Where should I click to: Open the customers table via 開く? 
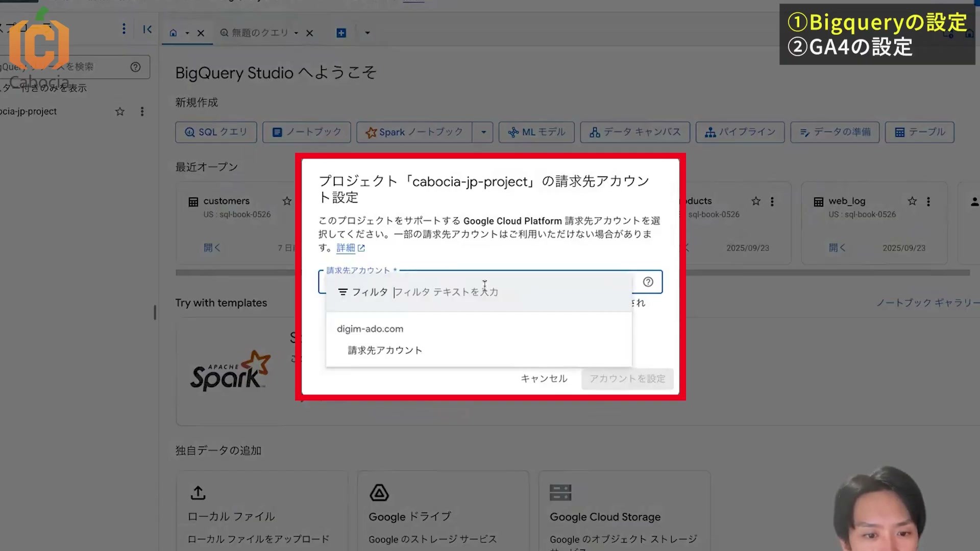(212, 248)
